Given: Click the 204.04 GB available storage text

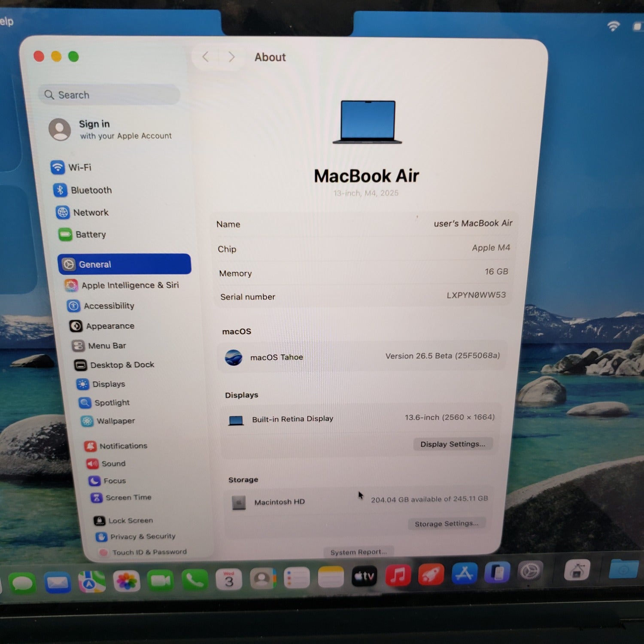Looking at the screenshot, I should (429, 499).
